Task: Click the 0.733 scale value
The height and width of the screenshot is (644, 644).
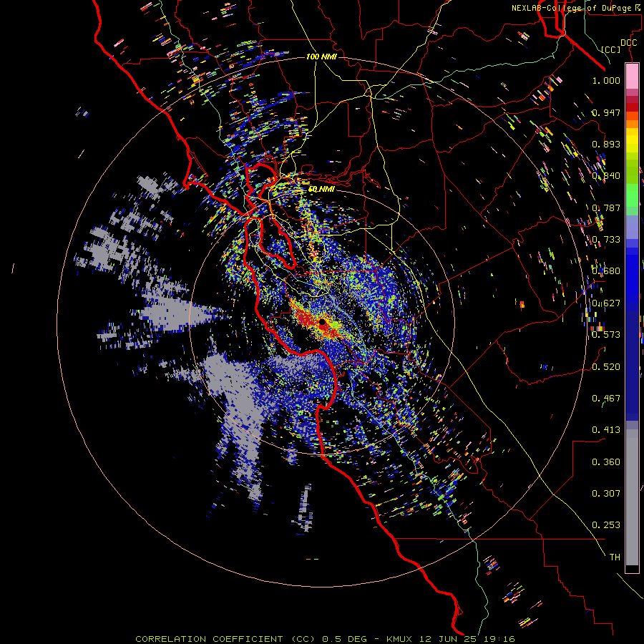Action: 606,240
